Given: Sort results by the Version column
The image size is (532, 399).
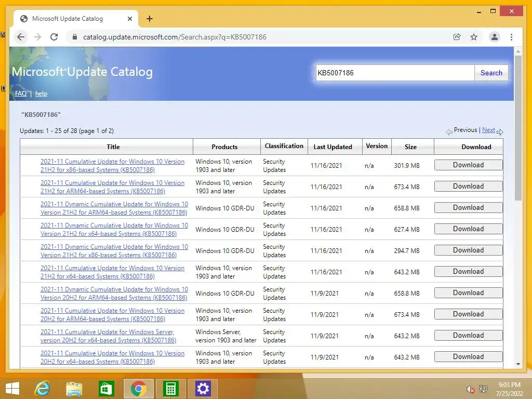Looking at the screenshot, I should (x=377, y=146).
